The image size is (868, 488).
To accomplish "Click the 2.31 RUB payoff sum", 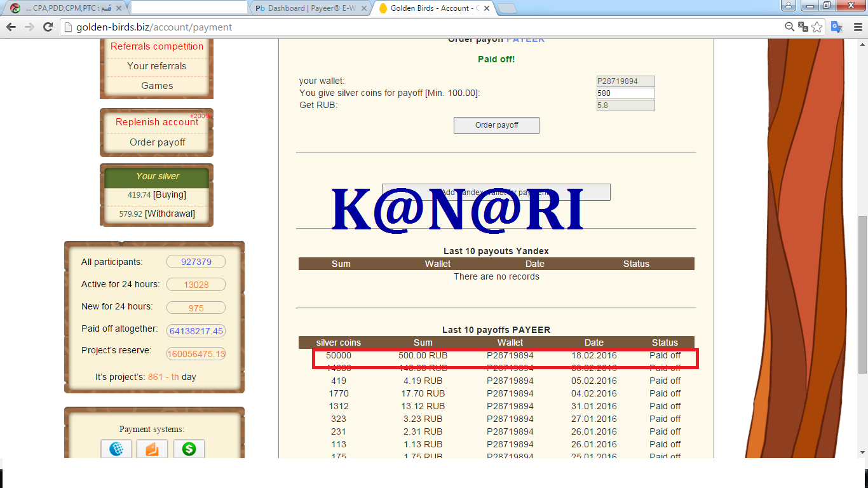I will pos(423,431).
